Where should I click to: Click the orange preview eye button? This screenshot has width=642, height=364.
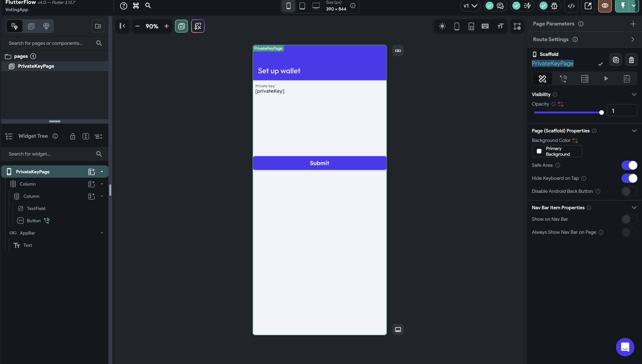(x=605, y=6)
